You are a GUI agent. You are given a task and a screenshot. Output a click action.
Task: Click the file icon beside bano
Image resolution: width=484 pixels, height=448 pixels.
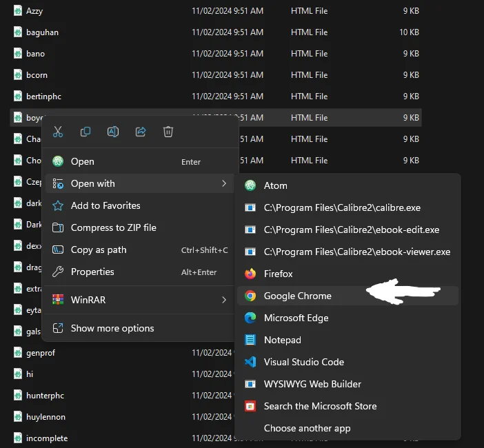[x=18, y=53]
